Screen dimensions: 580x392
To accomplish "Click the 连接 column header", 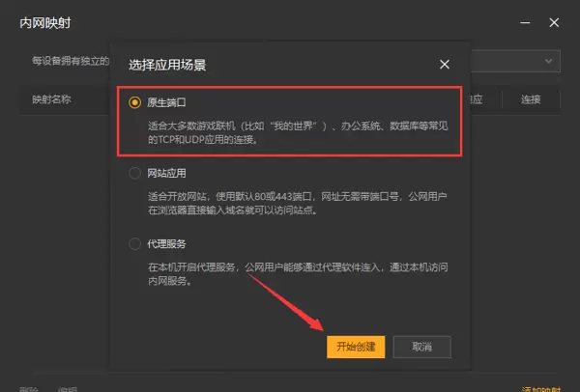I will click(531, 99).
